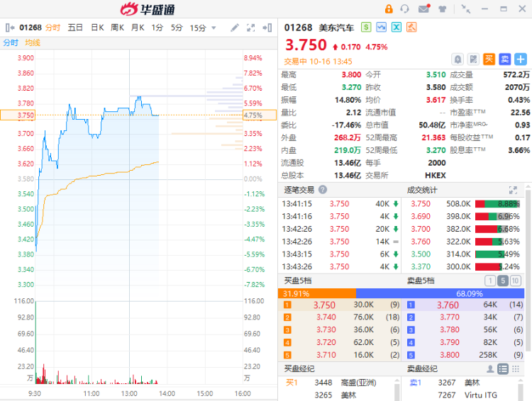
Task: Open the messages envelope icon
Action: tap(423, 9)
